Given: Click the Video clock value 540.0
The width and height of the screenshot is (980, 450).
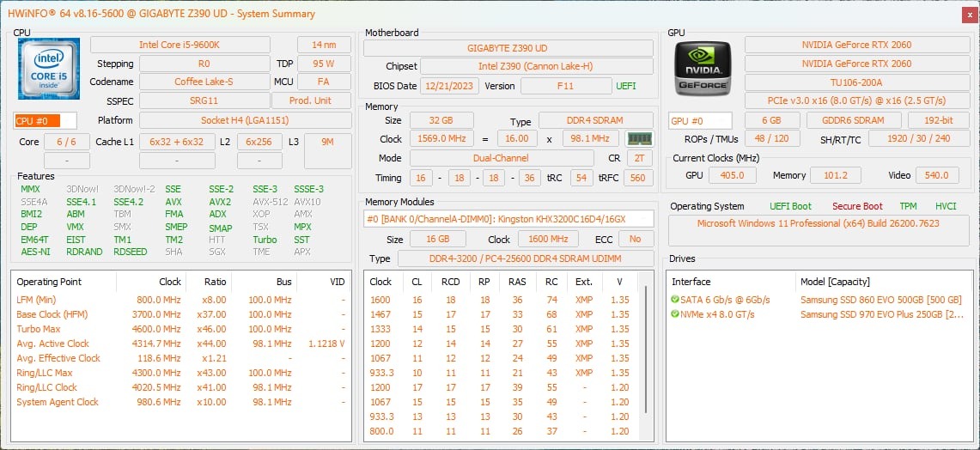Looking at the screenshot, I should click(x=937, y=176).
